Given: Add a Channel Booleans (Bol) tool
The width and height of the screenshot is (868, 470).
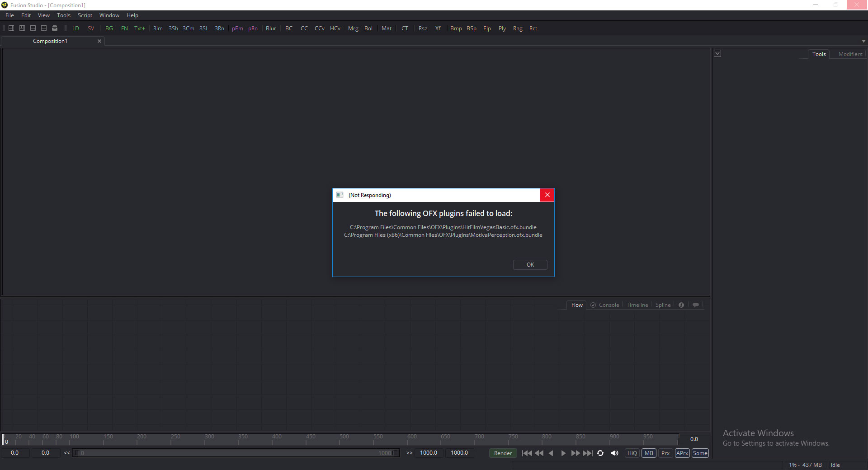Looking at the screenshot, I should coord(368,28).
